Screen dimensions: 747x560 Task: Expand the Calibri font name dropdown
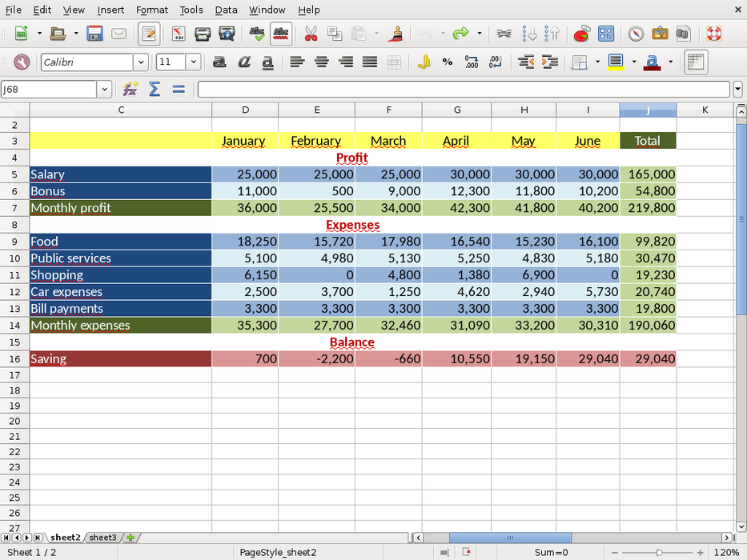point(141,62)
